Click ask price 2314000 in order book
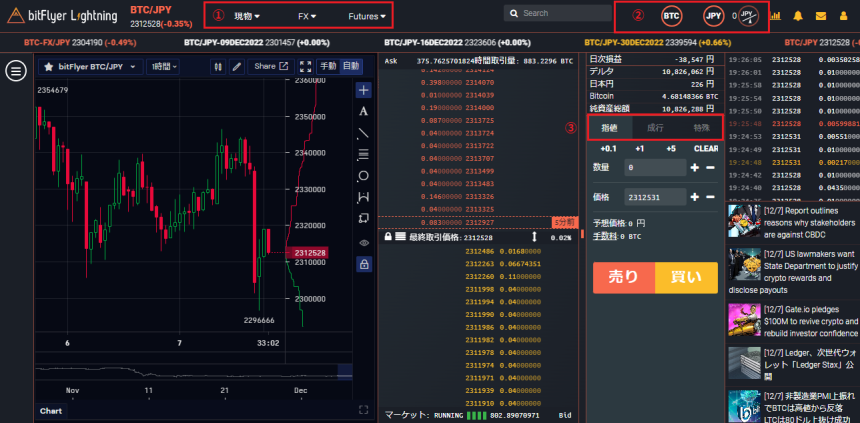 tap(479, 108)
